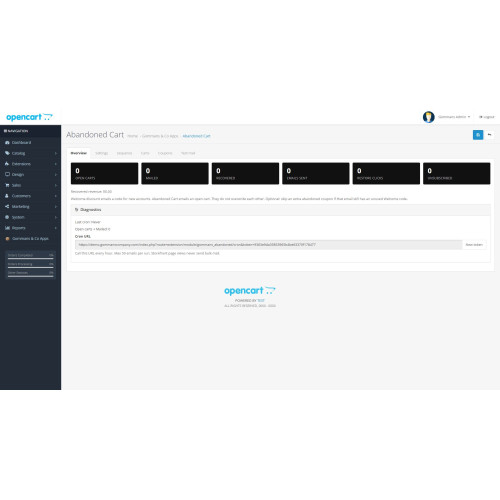Switch to the Settings tab
Screen dimensions: 500x500
(101, 153)
